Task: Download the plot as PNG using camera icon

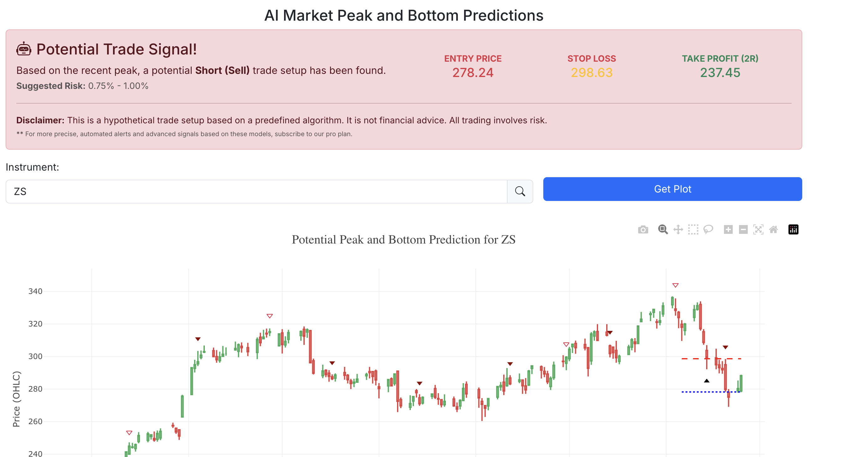Action: [643, 230]
